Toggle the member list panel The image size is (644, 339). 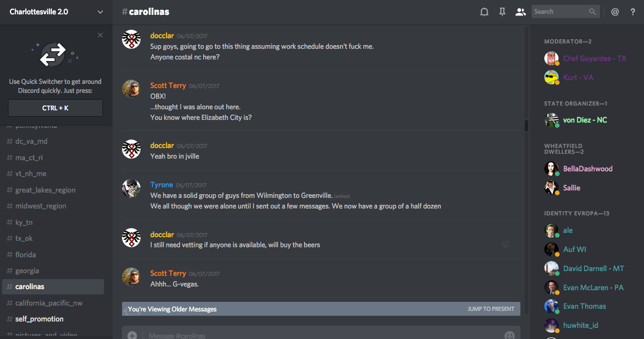point(520,12)
